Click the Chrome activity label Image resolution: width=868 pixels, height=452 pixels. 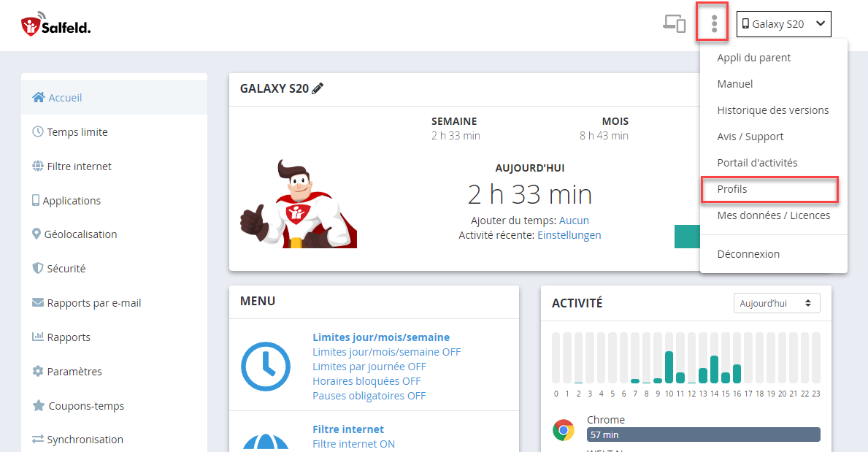point(606,420)
